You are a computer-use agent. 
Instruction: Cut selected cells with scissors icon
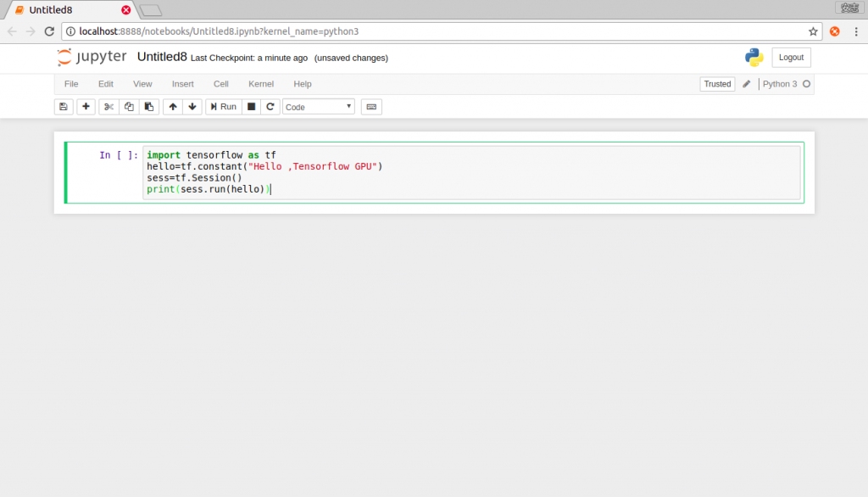[108, 107]
